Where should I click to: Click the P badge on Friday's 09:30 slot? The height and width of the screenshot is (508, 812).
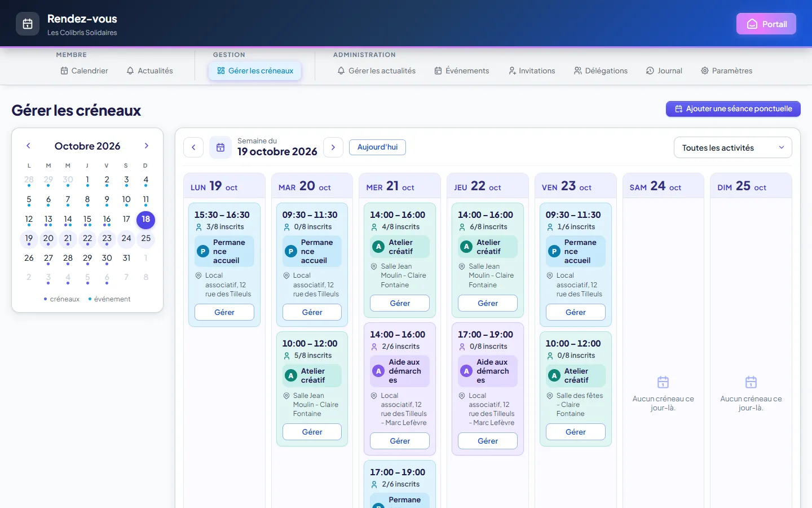[x=554, y=251]
